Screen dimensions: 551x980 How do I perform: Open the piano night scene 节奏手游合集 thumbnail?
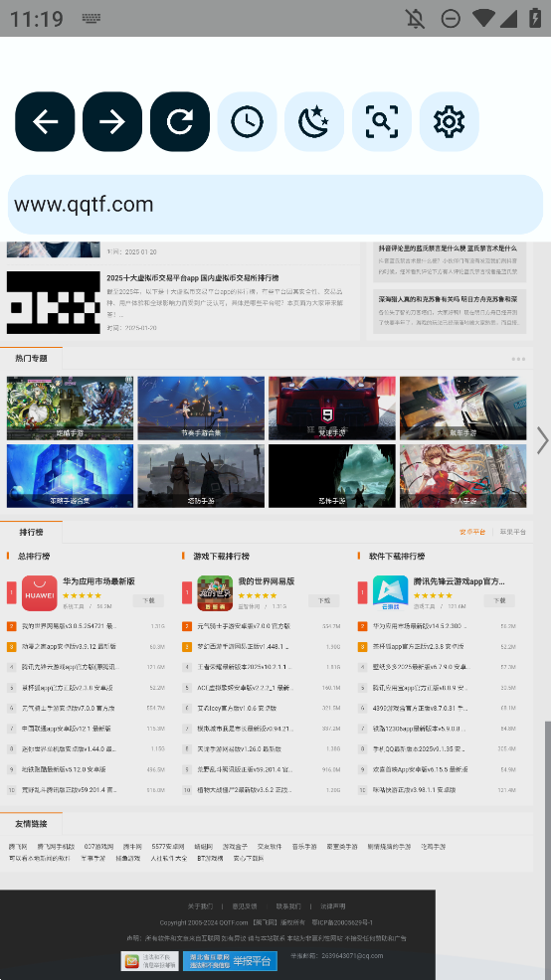pos(201,408)
